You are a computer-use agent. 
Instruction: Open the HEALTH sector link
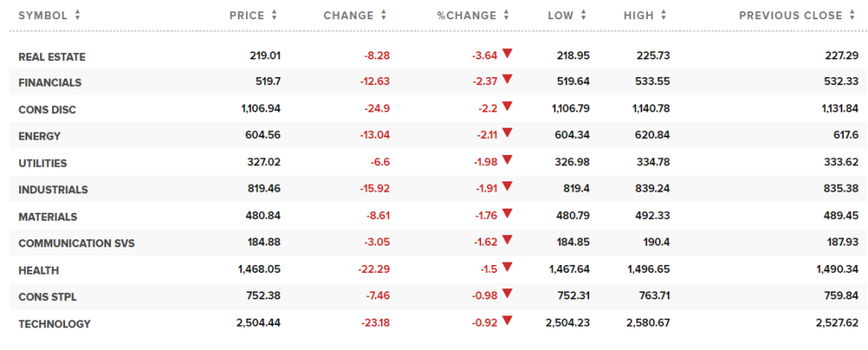[39, 271]
